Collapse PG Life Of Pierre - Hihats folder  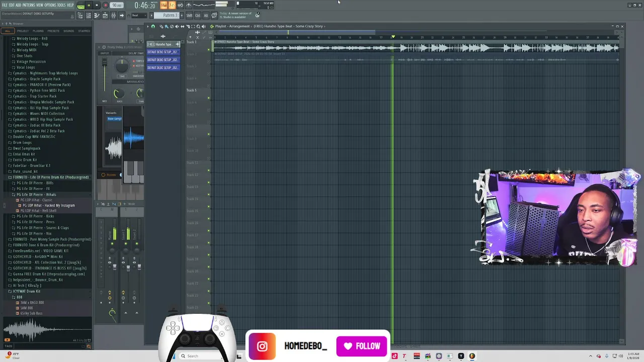click(x=35, y=195)
